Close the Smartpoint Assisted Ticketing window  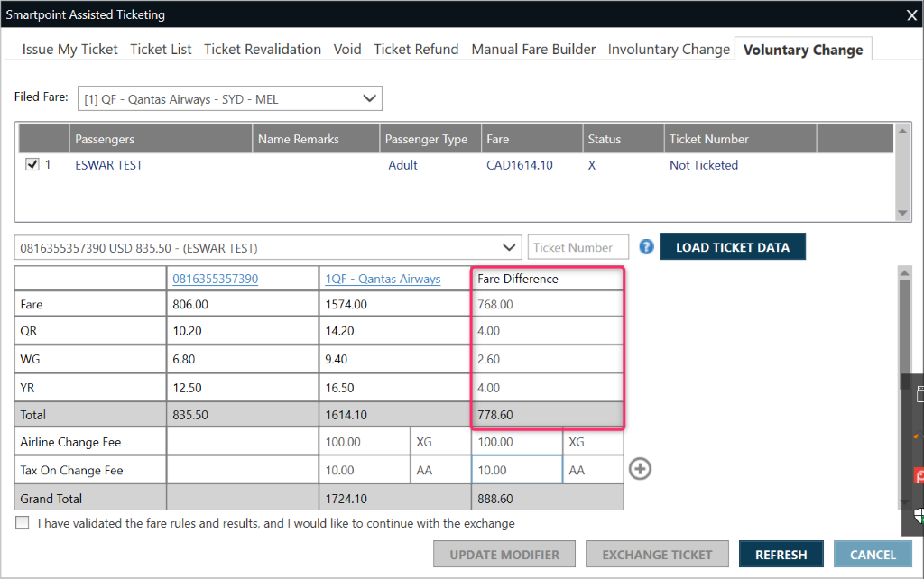911,14
